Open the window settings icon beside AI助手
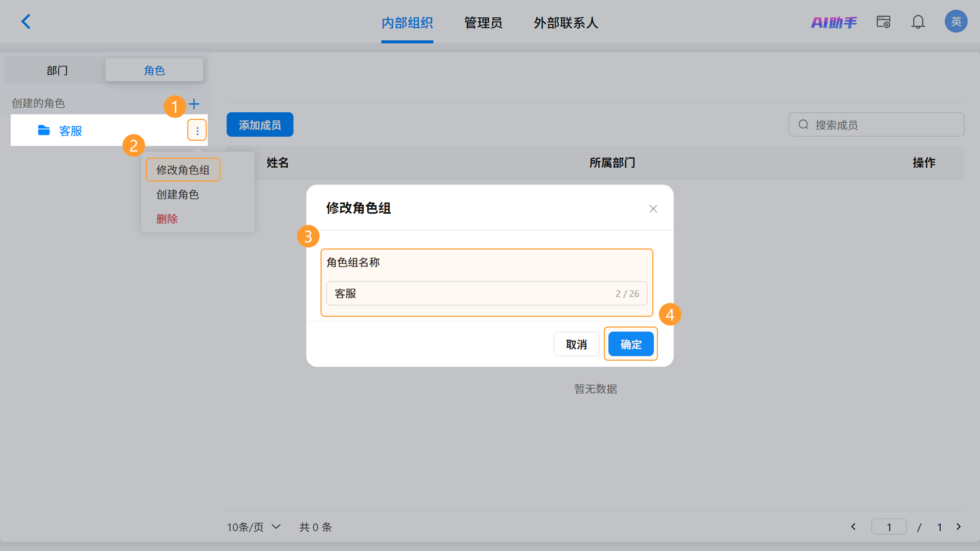Image resolution: width=980 pixels, height=551 pixels. (x=883, y=22)
